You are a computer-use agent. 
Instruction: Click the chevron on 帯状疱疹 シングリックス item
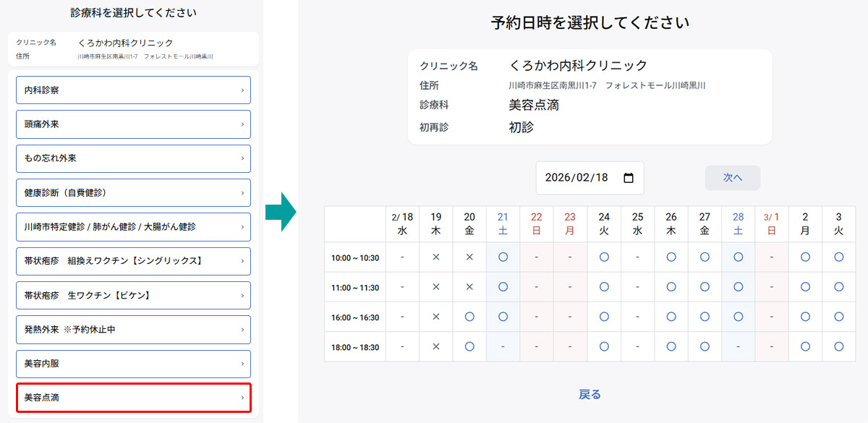[x=244, y=261]
